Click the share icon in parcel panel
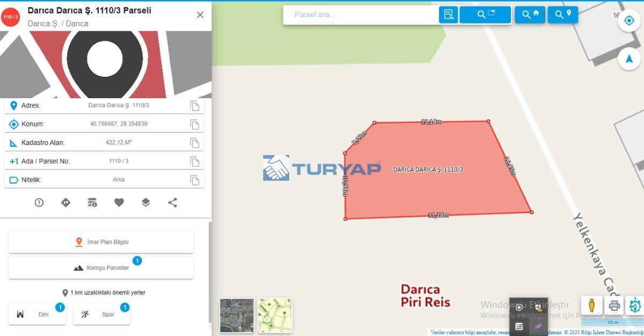644x336 pixels. point(172,202)
